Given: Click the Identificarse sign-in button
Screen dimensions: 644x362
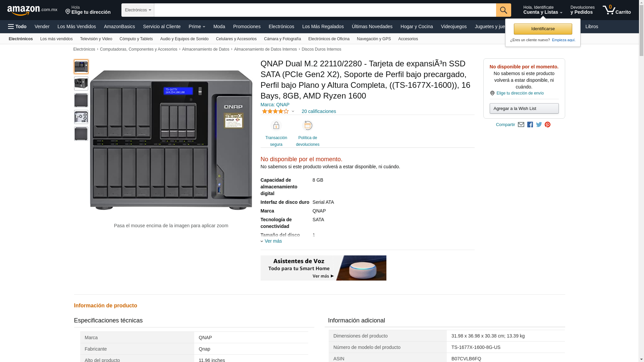Looking at the screenshot, I should [x=543, y=29].
